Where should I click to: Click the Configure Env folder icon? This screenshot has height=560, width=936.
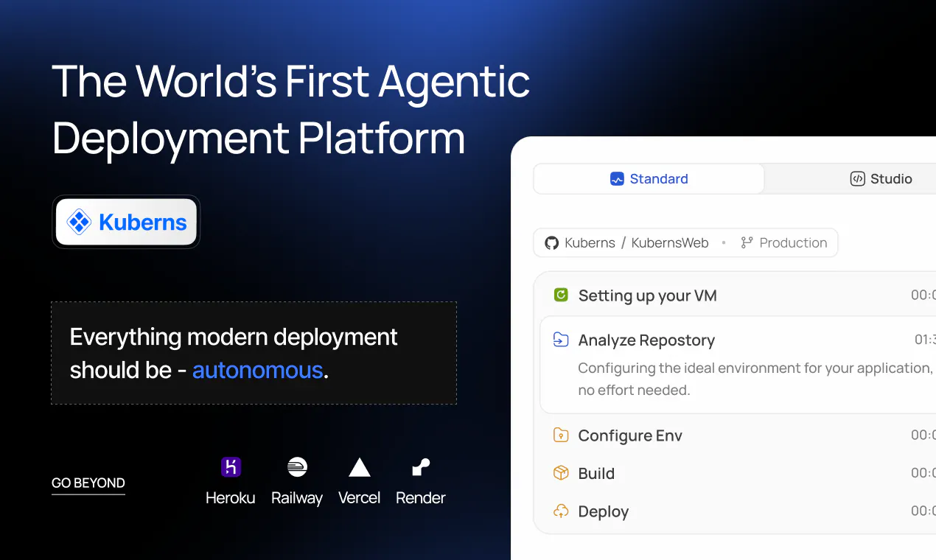coord(561,435)
